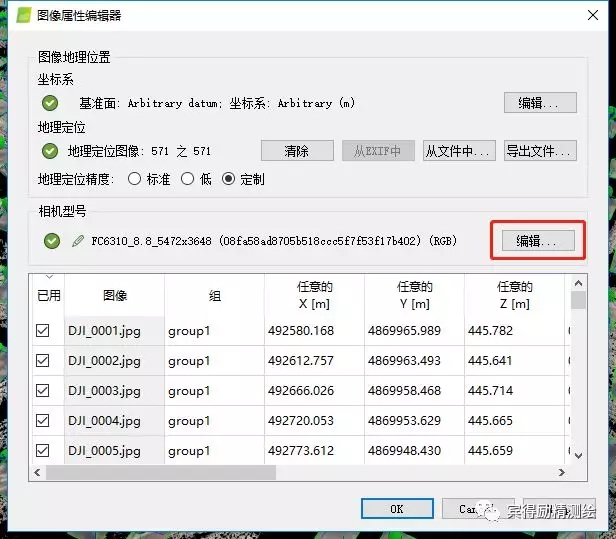Select the 标准 accuracy radio button
The width and height of the screenshot is (616, 539).
(134, 180)
